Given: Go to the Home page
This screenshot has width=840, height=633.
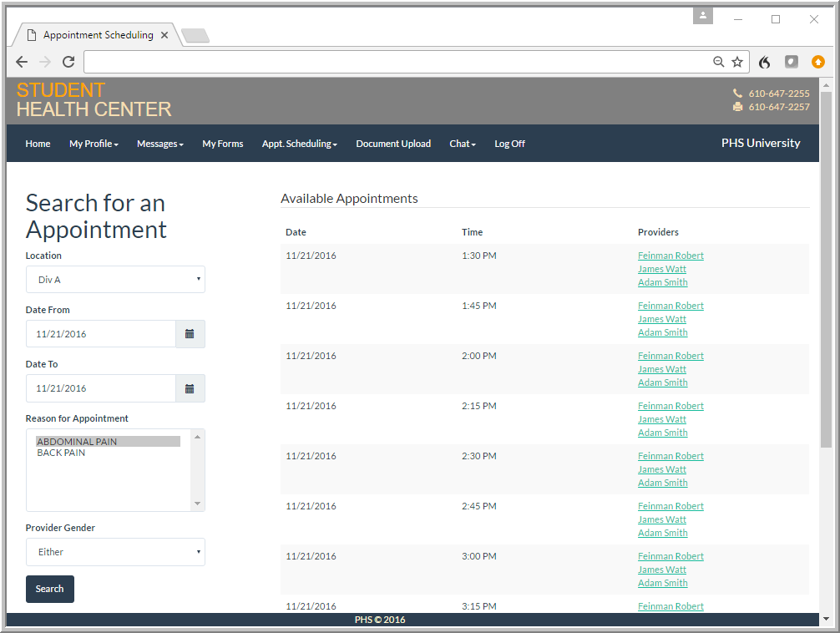Looking at the screenshot, I should [x=38, y=144].
